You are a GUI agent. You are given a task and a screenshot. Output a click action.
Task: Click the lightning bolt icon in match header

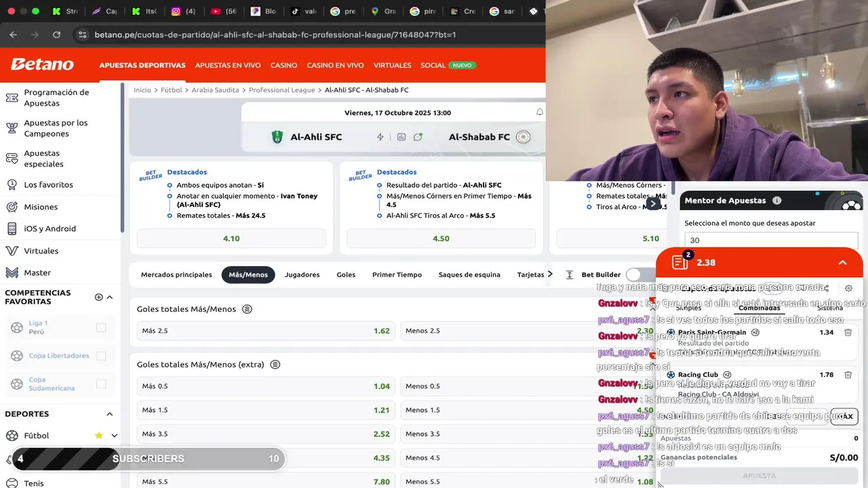click(x=380, y=137)
